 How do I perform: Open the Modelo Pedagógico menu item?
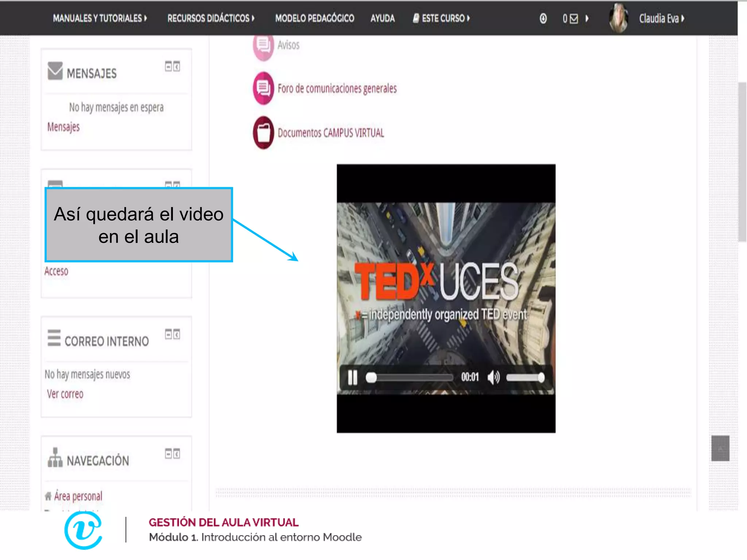314,18
